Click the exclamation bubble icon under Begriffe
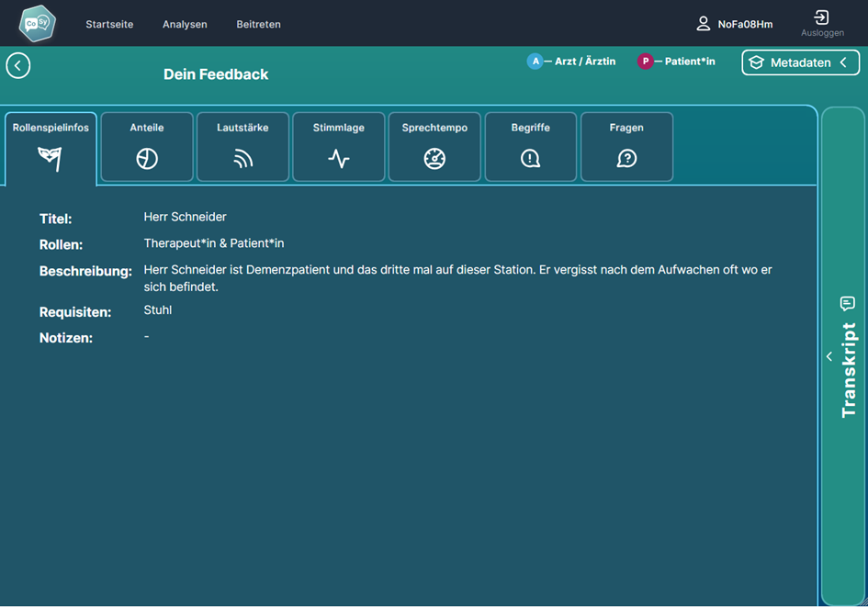868x607 pixels. tap(530, 158)
